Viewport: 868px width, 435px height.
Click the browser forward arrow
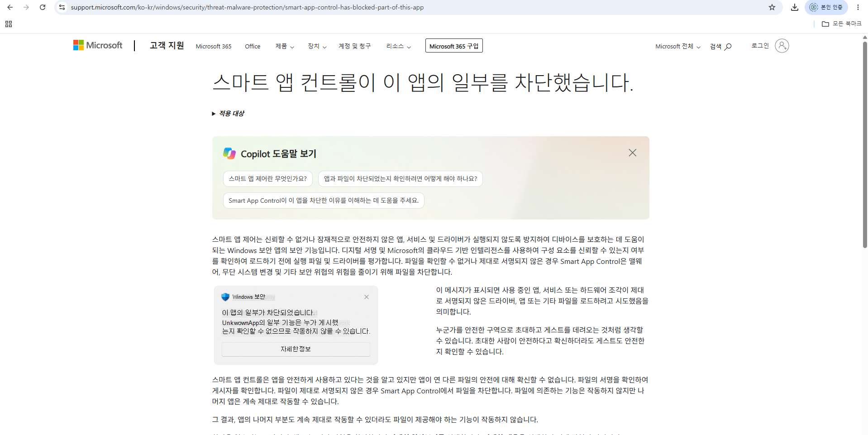[26, 7]
